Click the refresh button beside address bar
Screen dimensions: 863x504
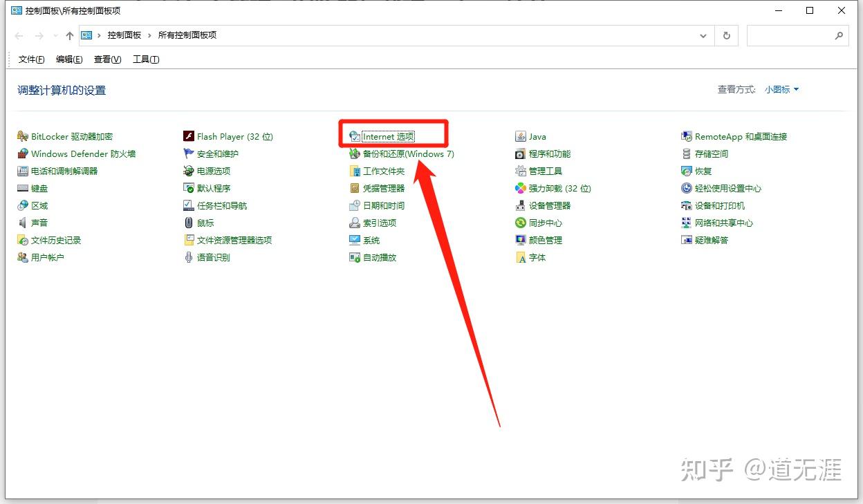[x=727, y=35]
